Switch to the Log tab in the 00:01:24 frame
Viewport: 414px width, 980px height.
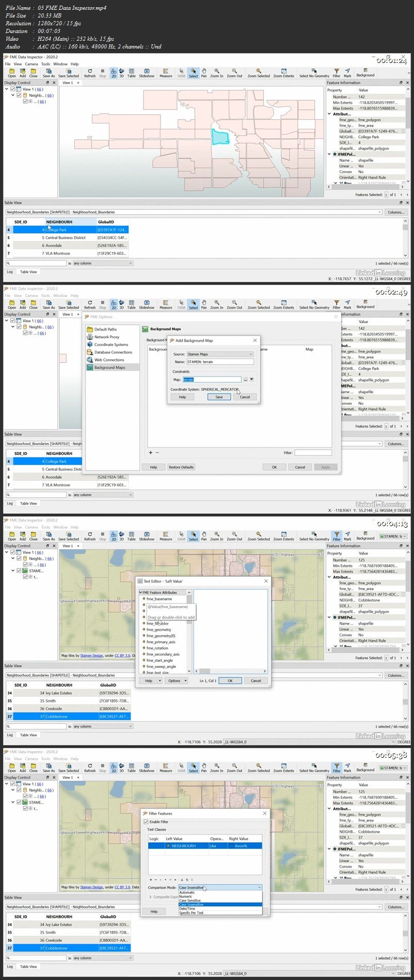(10, 272)
